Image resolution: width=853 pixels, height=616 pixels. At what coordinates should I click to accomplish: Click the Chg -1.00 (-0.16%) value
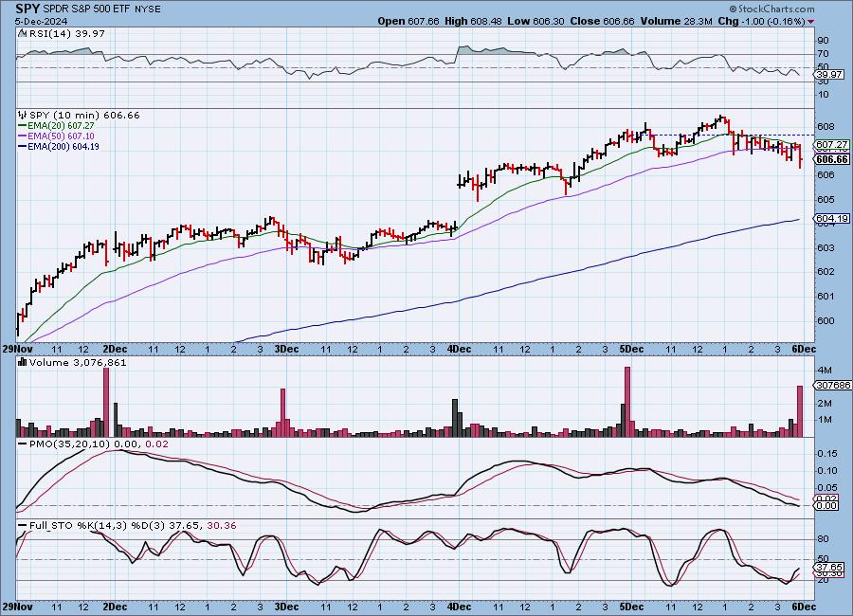click(x=762, y=21)
